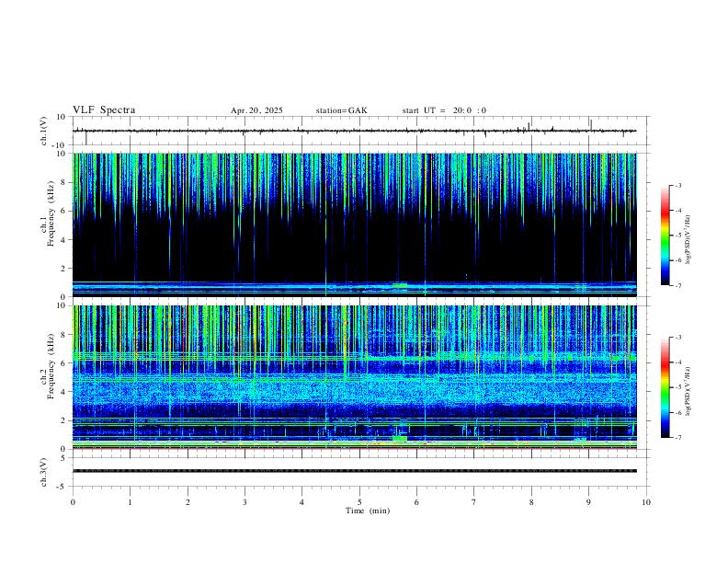
Task: Click the 'station=GAK' label
Action: (x=341, y=110)
